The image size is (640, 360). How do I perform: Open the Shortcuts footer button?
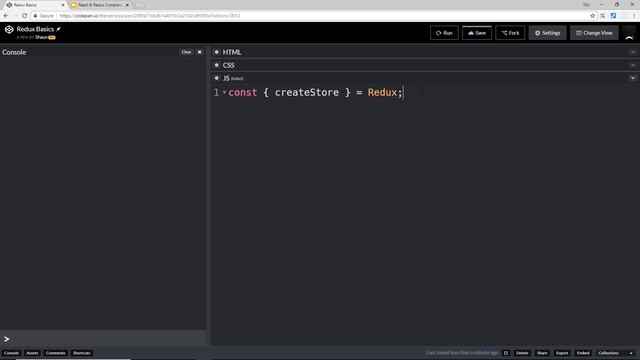[x=81, y=353]
